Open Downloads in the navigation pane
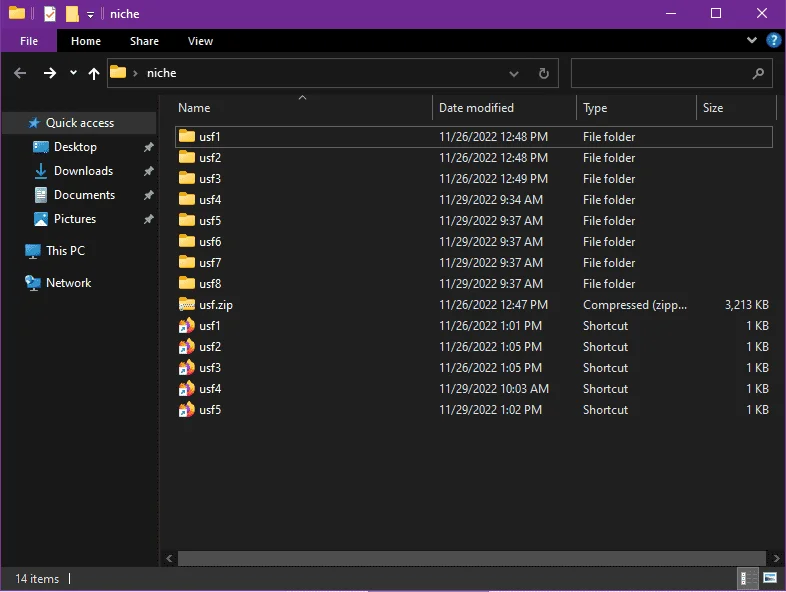 (83, 171)
